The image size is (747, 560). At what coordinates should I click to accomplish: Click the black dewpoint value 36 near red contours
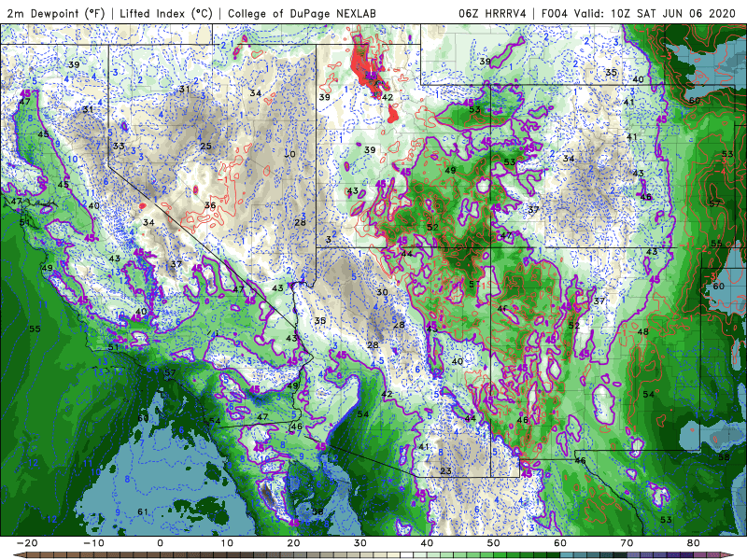(210, 205)
